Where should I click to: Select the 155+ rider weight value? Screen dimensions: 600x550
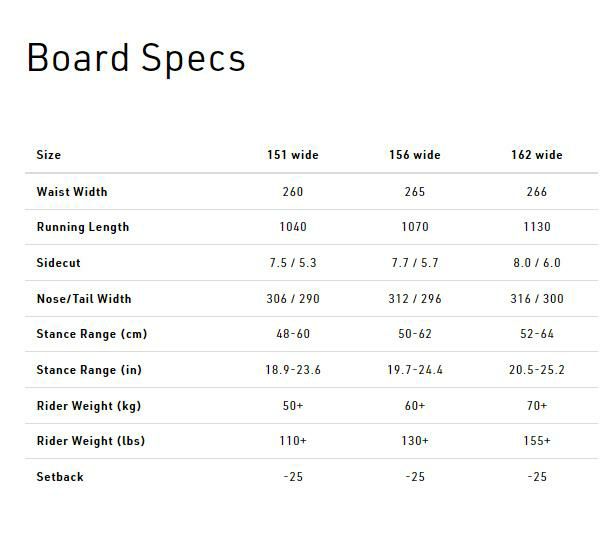[x=537, y=441]
